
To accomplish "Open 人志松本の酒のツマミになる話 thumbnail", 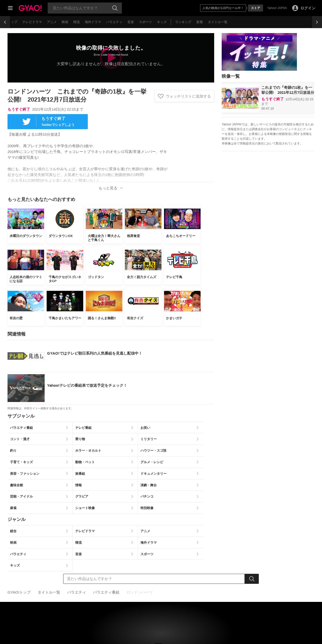I will coord(26,260).
